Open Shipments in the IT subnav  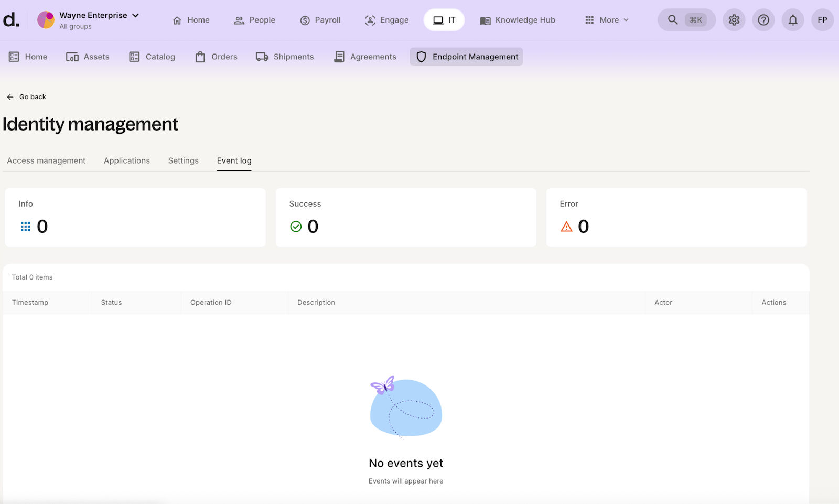click(285, 57)
